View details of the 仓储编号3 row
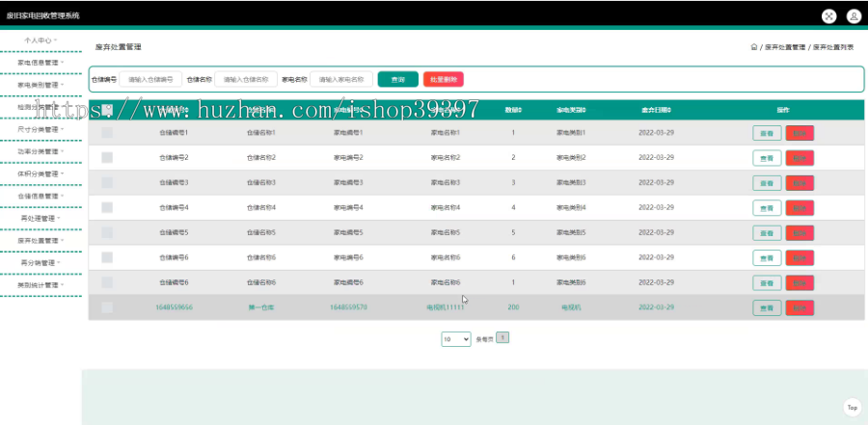Viewport: 868px width, 425px height. 767,183
